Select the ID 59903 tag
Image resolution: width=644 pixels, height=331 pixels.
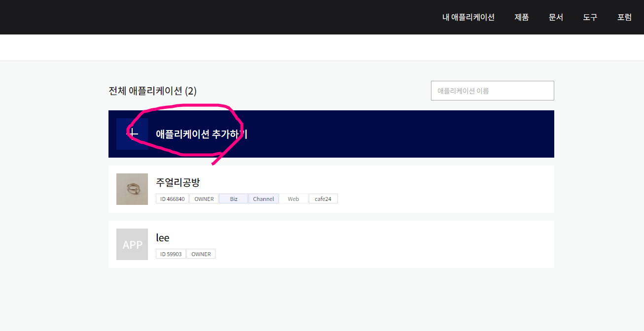[171, 254]
